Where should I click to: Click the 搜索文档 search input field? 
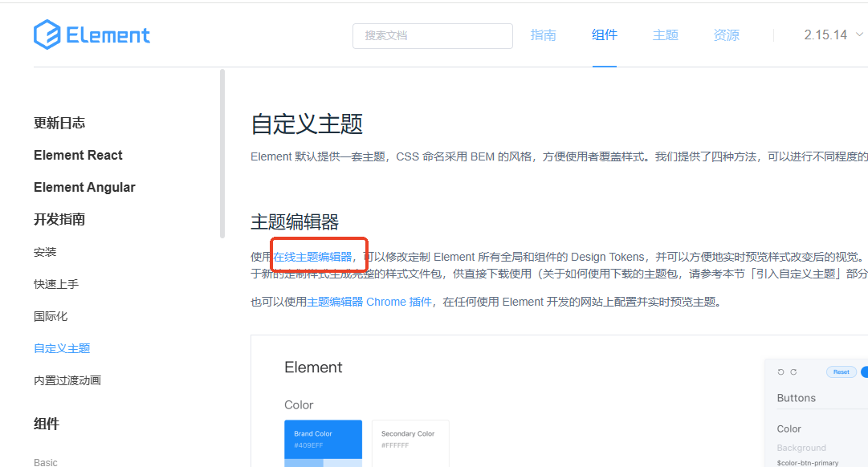pos(432,35)
